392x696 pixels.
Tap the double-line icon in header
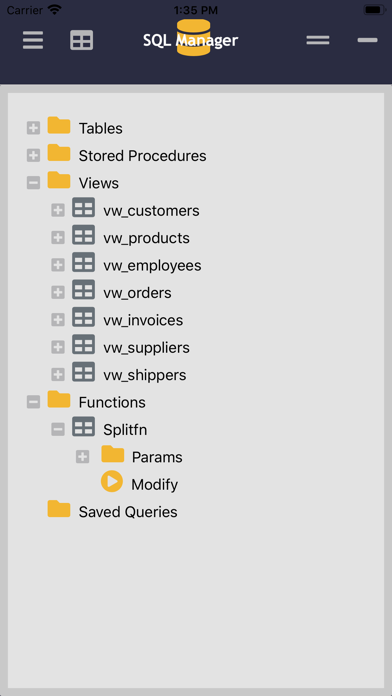(x=318, y=40)
